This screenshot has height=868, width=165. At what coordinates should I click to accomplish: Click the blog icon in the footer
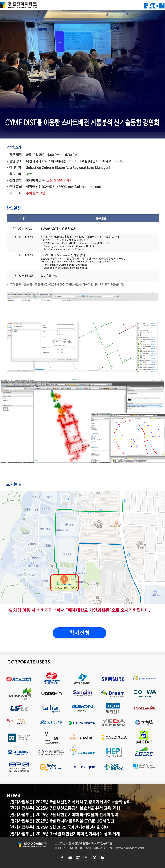coord(78,858)
